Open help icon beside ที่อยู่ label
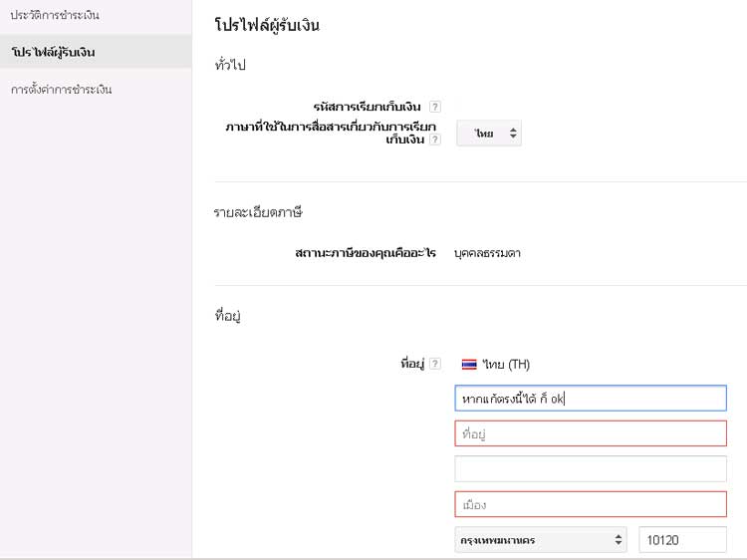 tap(435, 365)
